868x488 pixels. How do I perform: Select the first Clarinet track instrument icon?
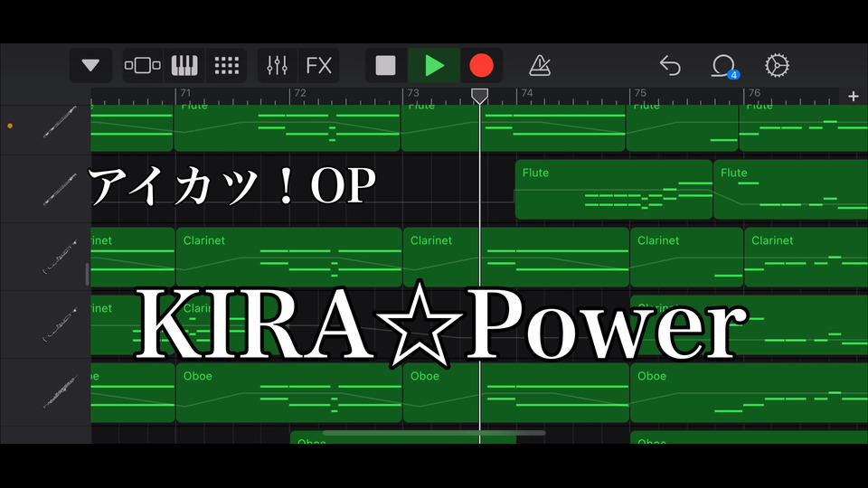60,257
